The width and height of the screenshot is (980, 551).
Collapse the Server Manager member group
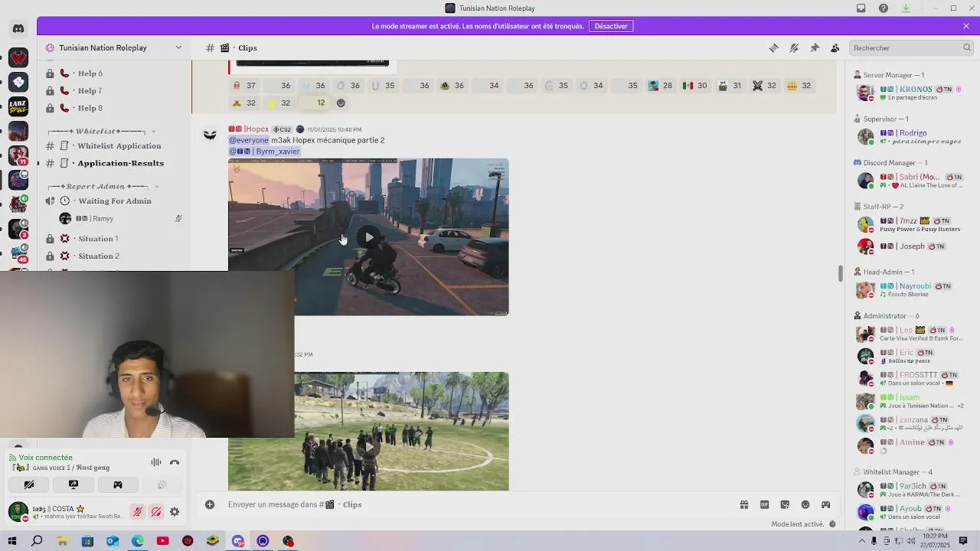coord(890,75)
